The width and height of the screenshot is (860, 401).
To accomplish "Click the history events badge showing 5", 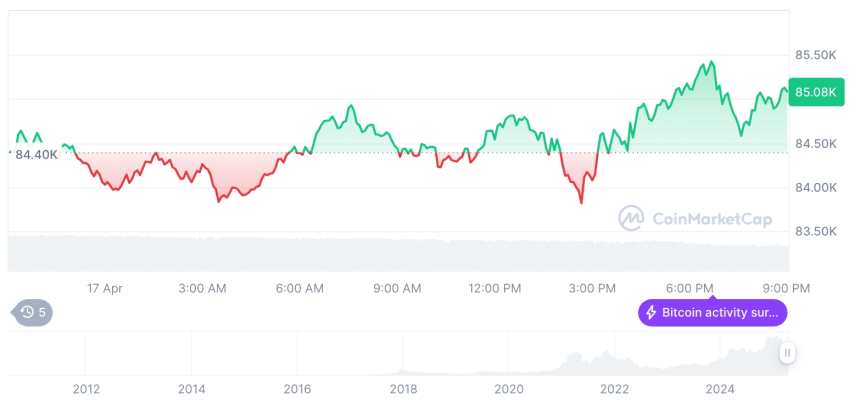I will click(34, 312).
